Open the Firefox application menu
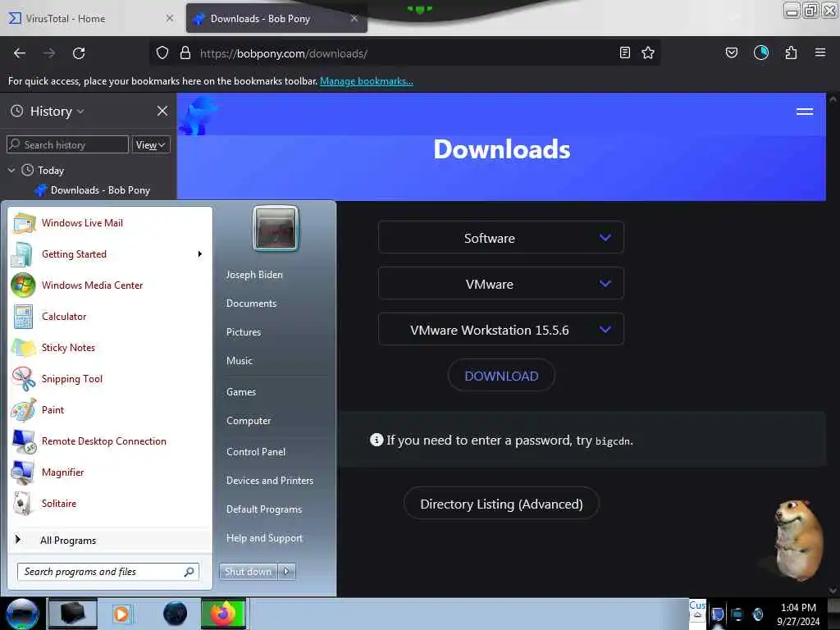Viewport: 840px width, 630px height. coord(820,52)
